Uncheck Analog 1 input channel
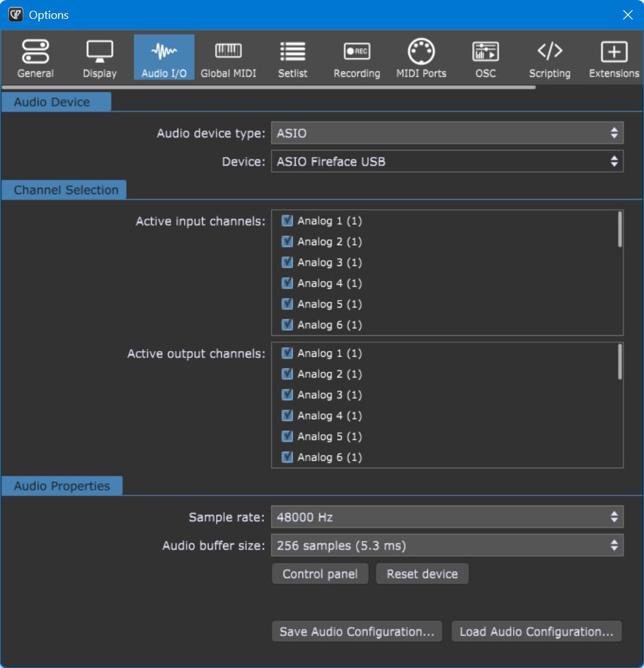This screenshot has width=644, height=668. pyautogui.click(x=287, y=221)
